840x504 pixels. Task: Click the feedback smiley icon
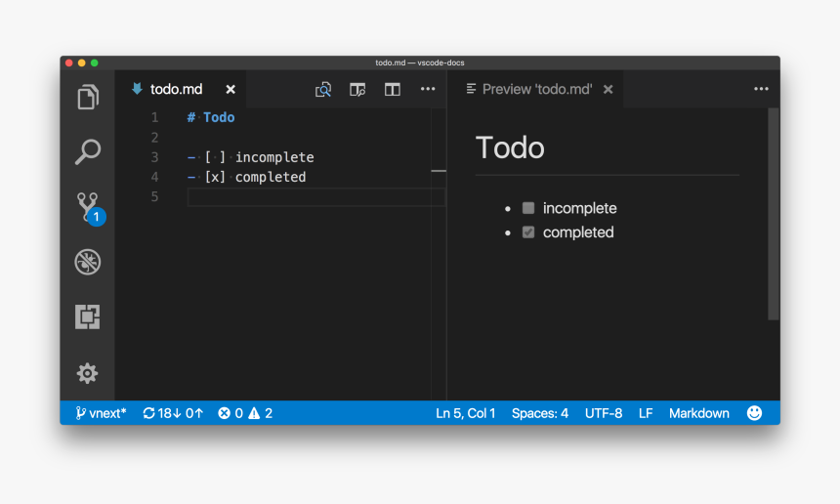coord(754,413)
